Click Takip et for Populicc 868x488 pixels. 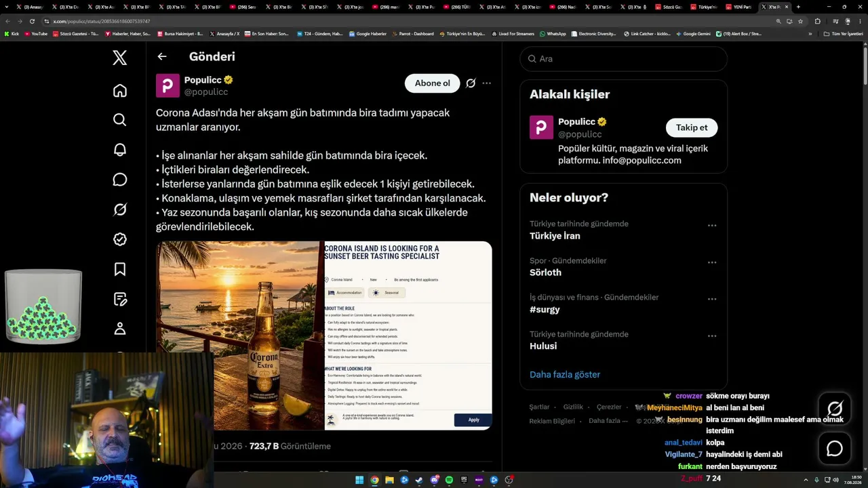pyautogui.click(x=692, y=127)
